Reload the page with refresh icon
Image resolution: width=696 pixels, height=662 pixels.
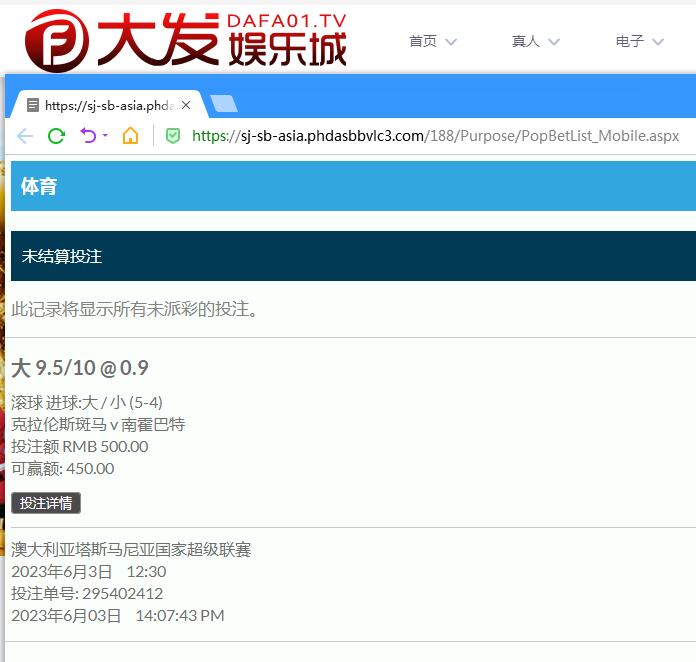(x=56, y=136)
